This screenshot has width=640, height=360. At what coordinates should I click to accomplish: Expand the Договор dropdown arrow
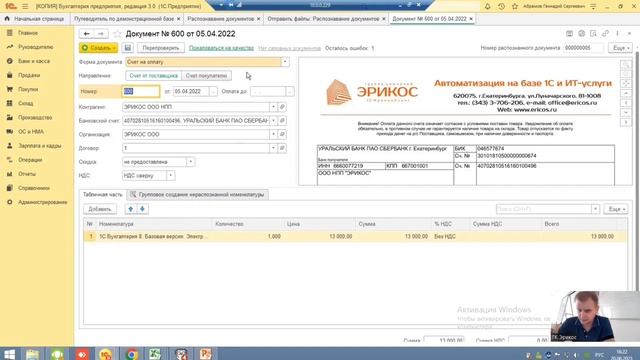[273, 148]
